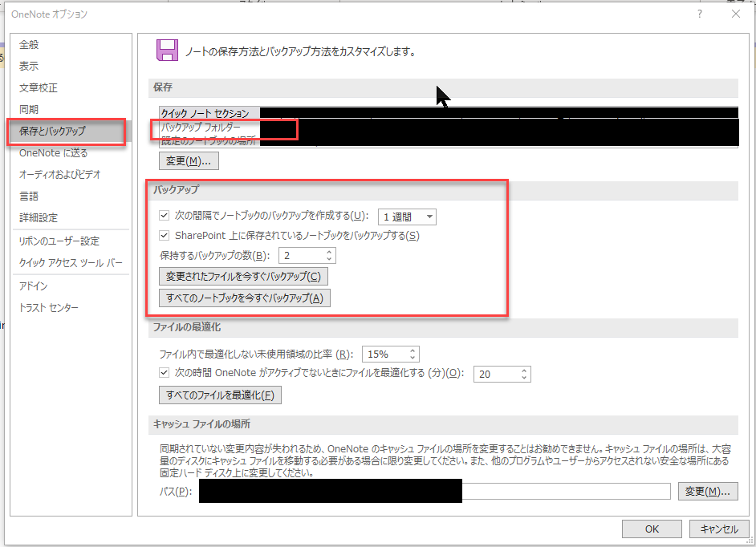Decrease the 15% optimization ratio
This screenshot has width=756, height=547.
point(413,358)
